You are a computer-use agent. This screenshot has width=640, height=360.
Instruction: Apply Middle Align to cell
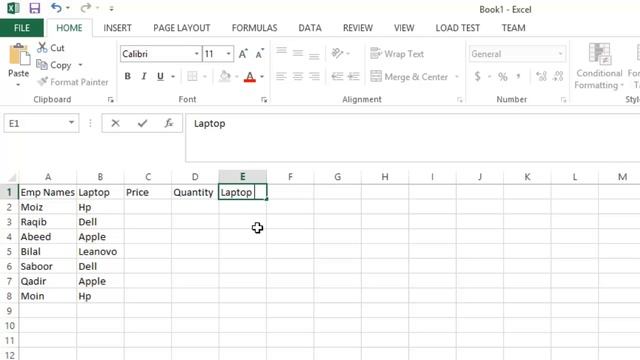coord(298,53)
